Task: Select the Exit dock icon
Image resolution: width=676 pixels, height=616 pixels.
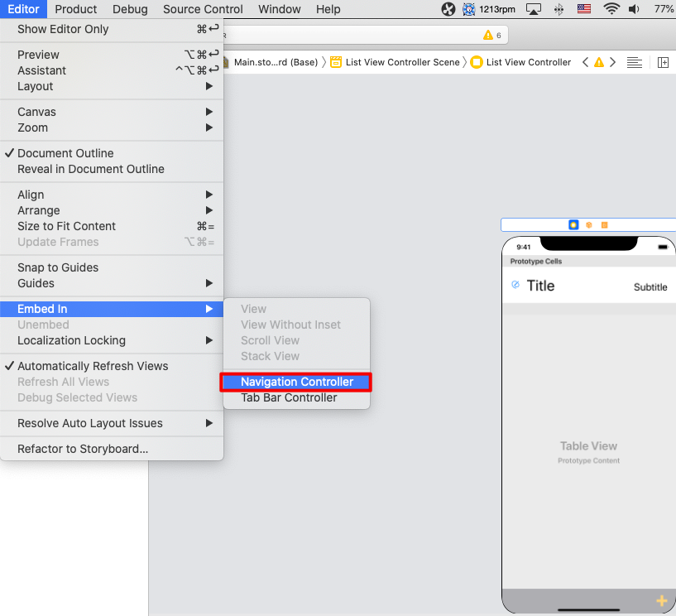Action: coord(605,224)
